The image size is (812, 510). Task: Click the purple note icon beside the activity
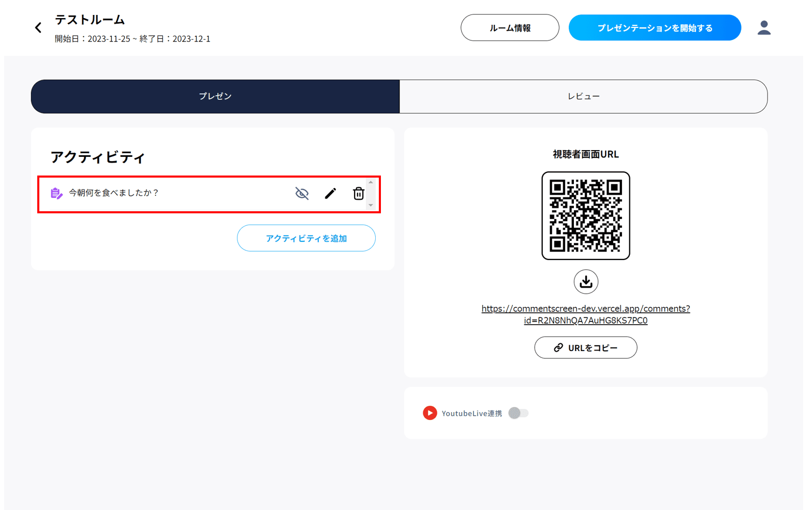pos(56,194)
